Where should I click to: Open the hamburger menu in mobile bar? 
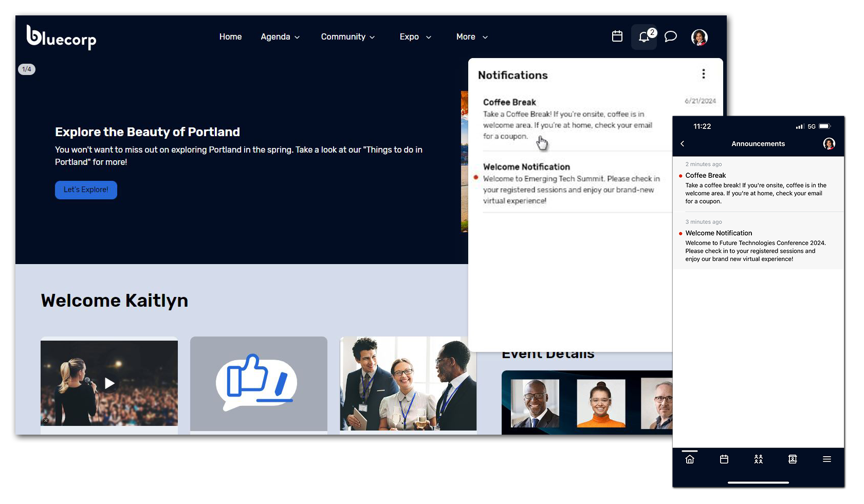(x=826, y=459)
